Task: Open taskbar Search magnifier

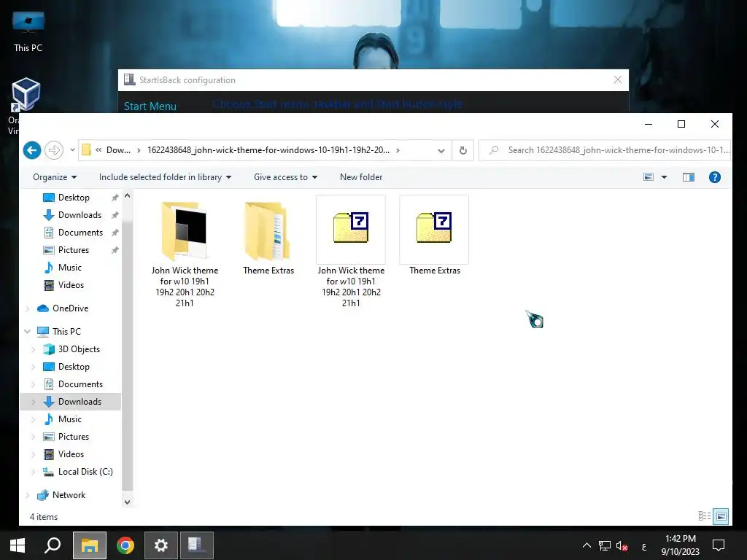Action: coord(53,545)
